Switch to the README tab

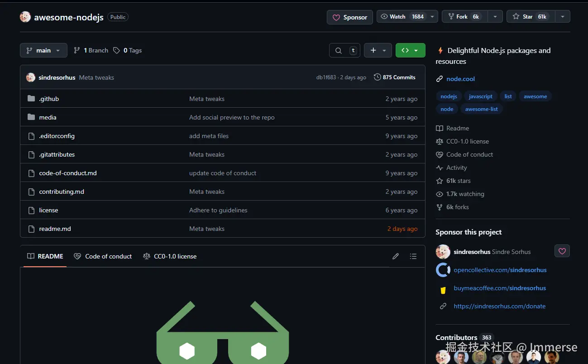click(45, 256)
